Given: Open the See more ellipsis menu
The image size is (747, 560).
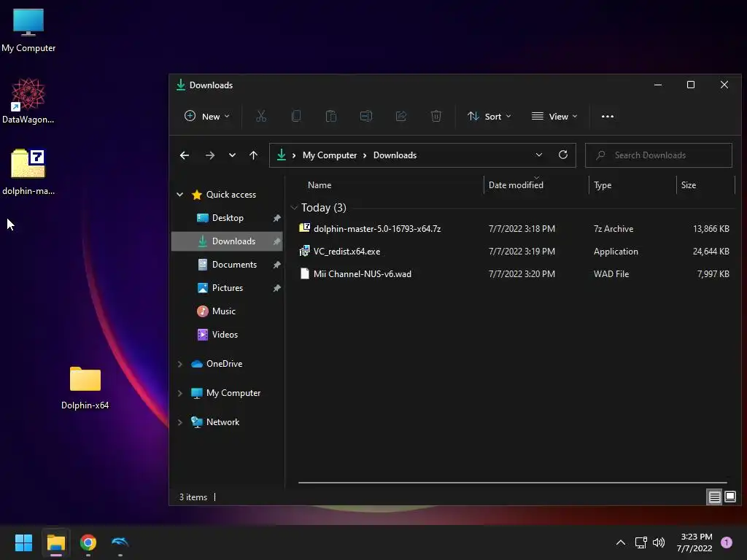Looking at the screenshot, I should pos(608,116).
